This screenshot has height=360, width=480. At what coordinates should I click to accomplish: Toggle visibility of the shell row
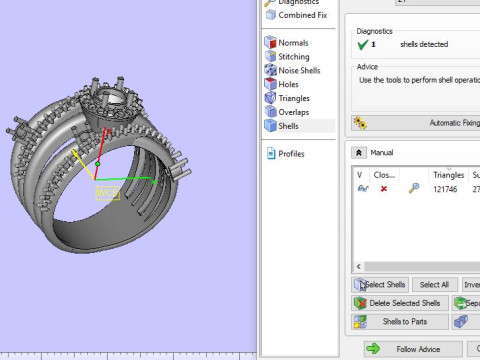tap(363, 189)
